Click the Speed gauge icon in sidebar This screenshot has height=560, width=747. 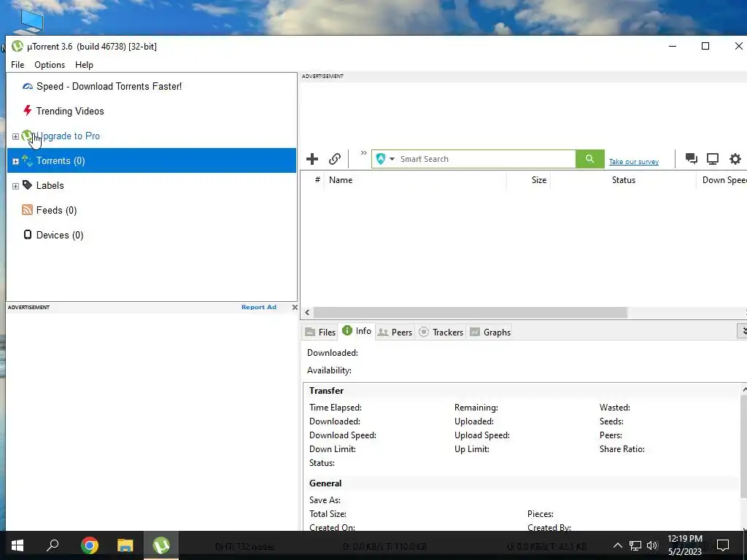pyautogui.click(x=28, y=86)
